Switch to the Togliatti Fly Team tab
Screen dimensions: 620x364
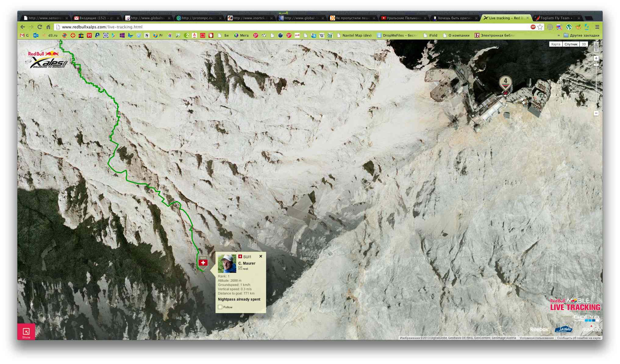[x=555, y=18]
